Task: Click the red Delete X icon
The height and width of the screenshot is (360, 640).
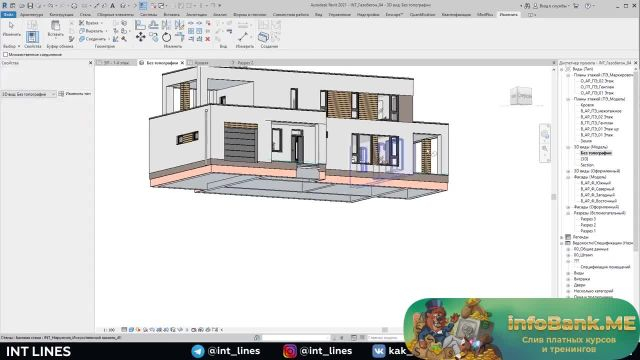Action: (x=207, y=39)
